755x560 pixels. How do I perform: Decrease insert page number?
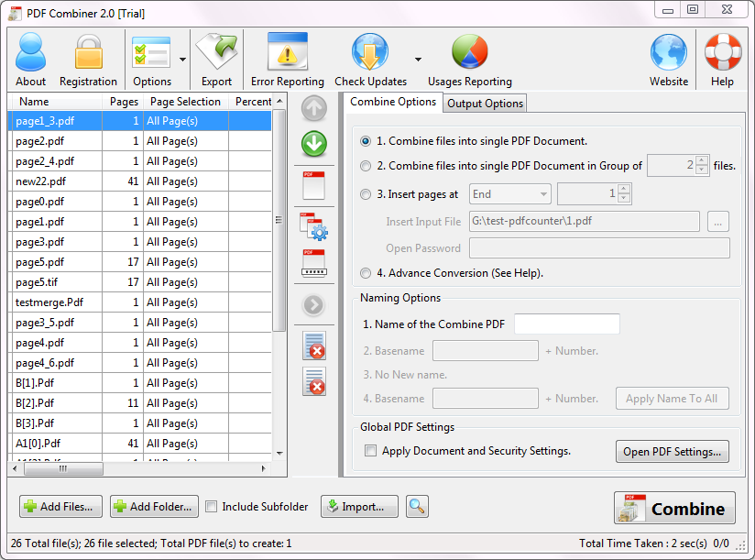624,198
